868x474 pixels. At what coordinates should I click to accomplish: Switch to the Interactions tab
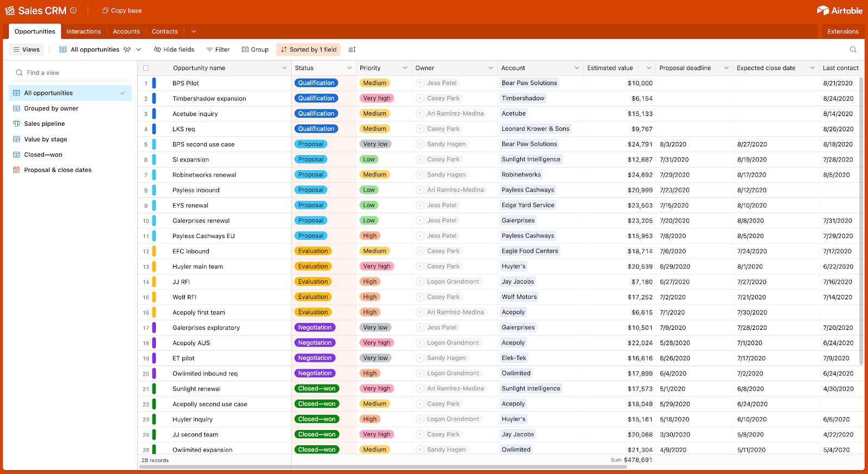point(84,31)
